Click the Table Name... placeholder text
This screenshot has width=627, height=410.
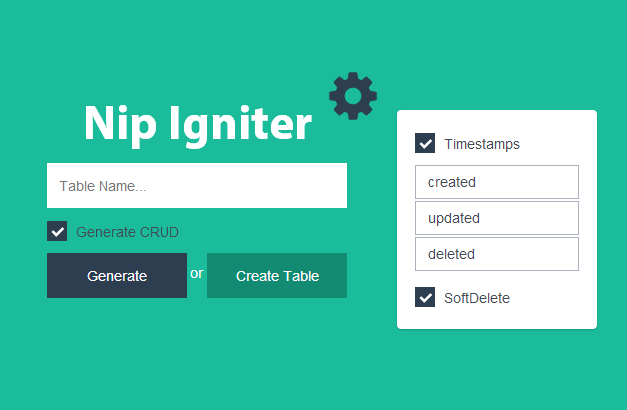[103, 186]
